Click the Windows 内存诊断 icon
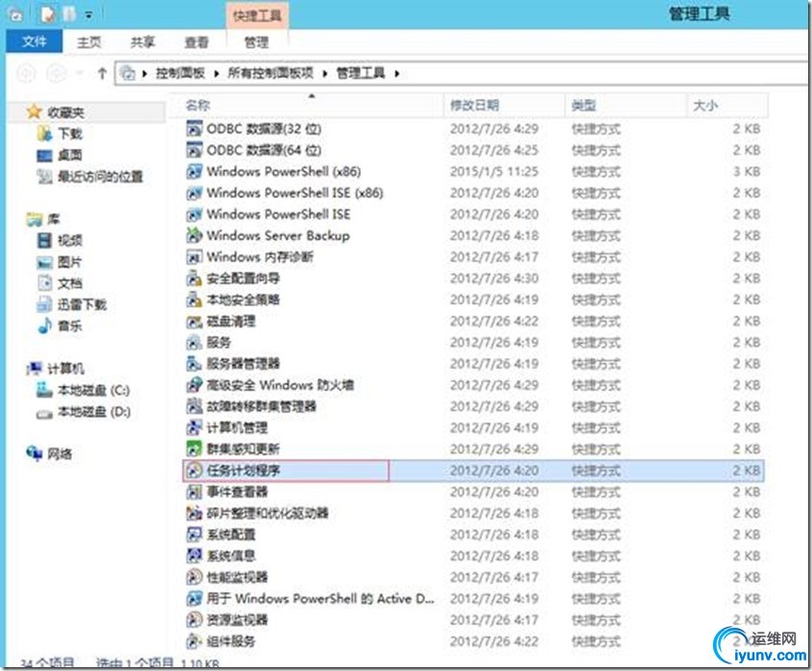Viewport: 812px width, 671px height. coord(194,257)
